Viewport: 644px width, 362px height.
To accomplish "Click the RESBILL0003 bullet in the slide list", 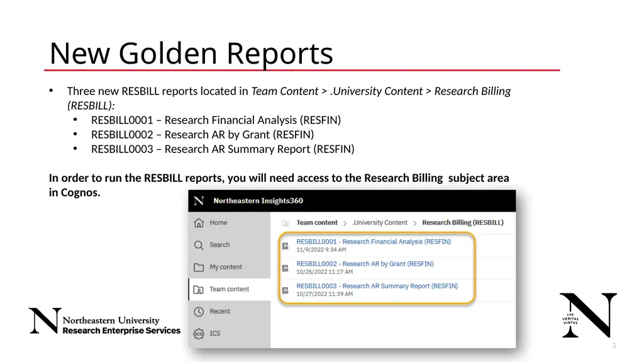I will [223, 149].
